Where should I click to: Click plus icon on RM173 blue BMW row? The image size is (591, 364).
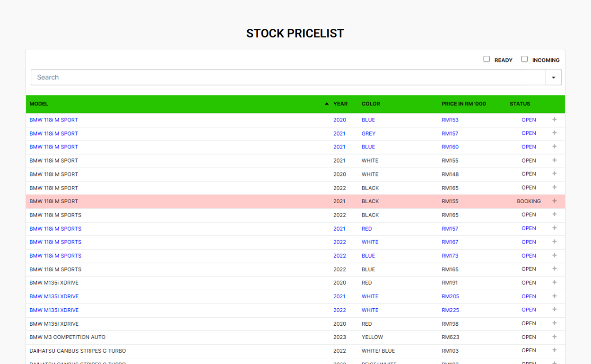pyautogui.click(x=554, y=255)
